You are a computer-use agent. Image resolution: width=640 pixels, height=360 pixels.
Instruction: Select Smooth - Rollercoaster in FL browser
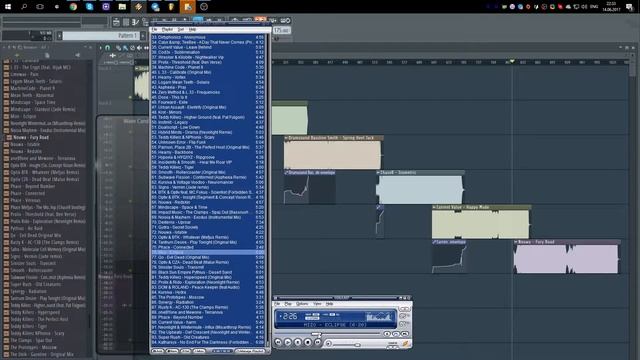pyautogui.click(x=31, y=270)
